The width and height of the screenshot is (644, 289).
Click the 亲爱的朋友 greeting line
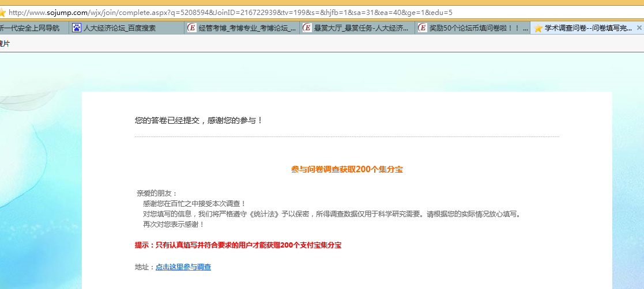click(x=157, y=193)
